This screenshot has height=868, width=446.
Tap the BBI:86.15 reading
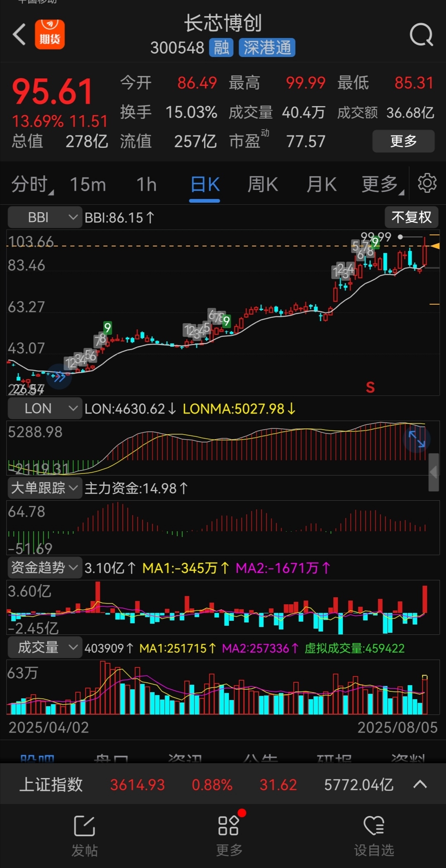click(x=119, y=218)
